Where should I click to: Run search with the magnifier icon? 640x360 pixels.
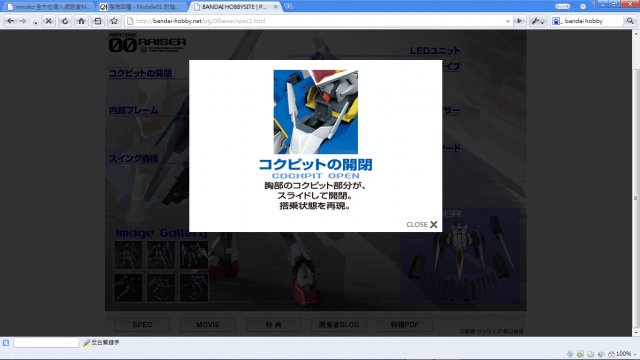pyautogui.click(x=630, y=21)
